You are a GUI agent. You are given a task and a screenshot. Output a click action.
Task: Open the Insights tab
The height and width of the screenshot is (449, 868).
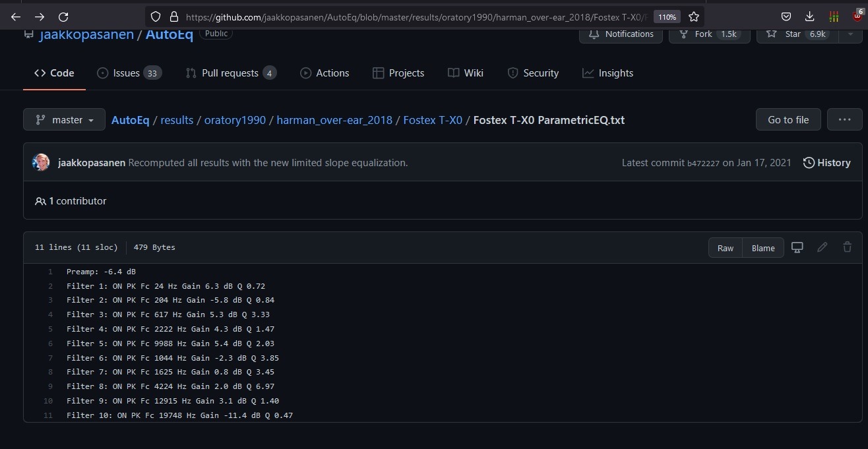[607, 73]
